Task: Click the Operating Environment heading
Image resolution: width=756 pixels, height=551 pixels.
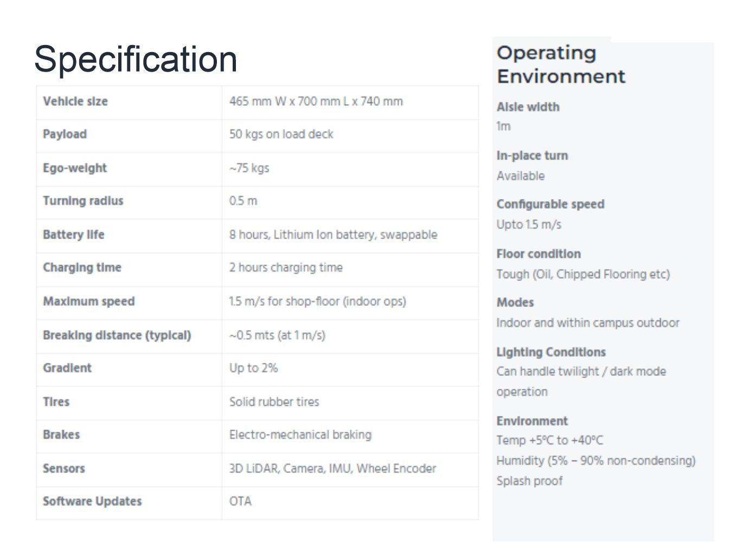Action: click(x=561, y=65)
